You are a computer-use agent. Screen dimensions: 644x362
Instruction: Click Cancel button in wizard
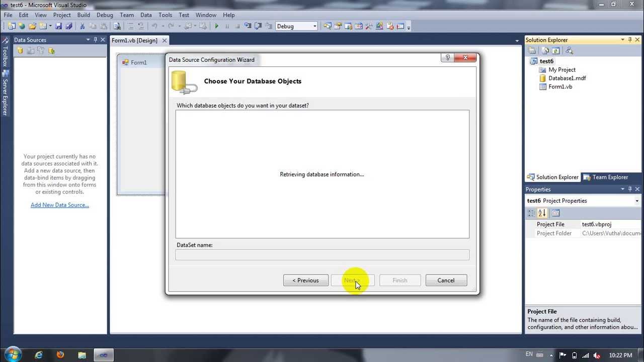pos(446,281)
